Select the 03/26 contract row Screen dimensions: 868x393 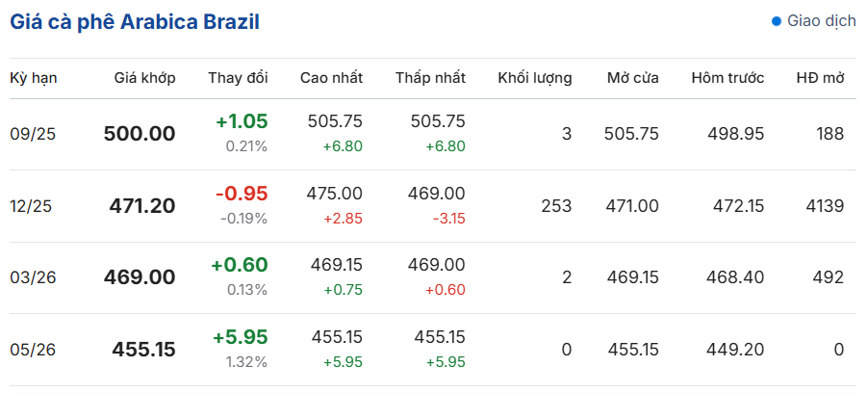coord(433,277)
